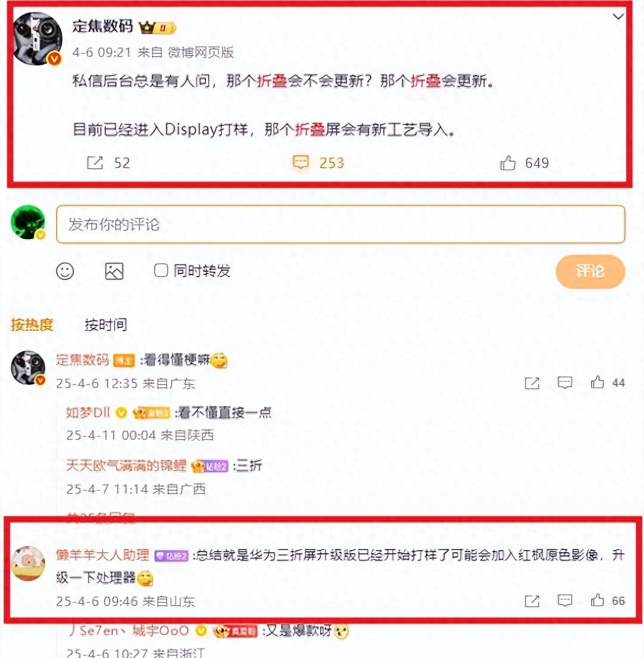
Task: Reply to 懒羊羊大人助理's comment
Action: coord(565,600)
